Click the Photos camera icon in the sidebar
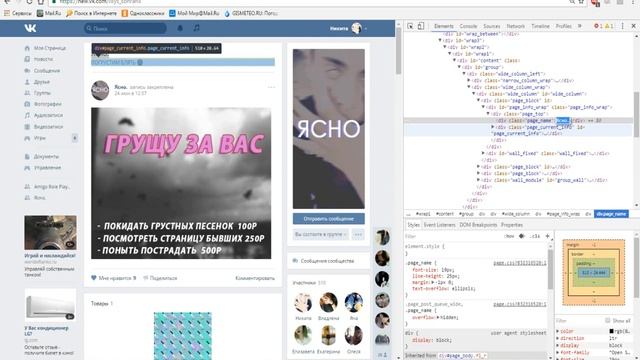The image size is (640, 360). click(x=27, y=104)
